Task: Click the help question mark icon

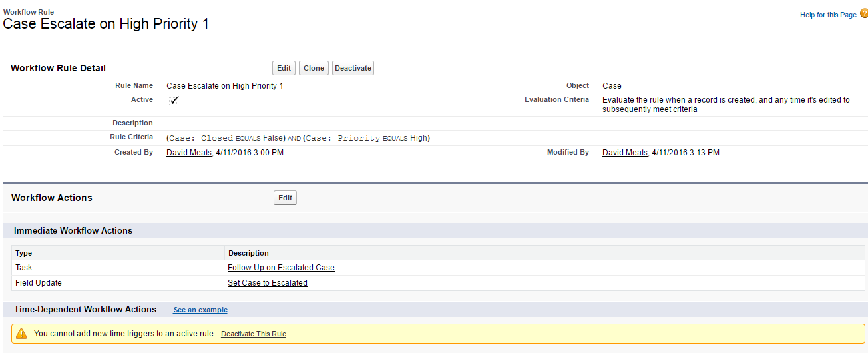Action: 863,14
